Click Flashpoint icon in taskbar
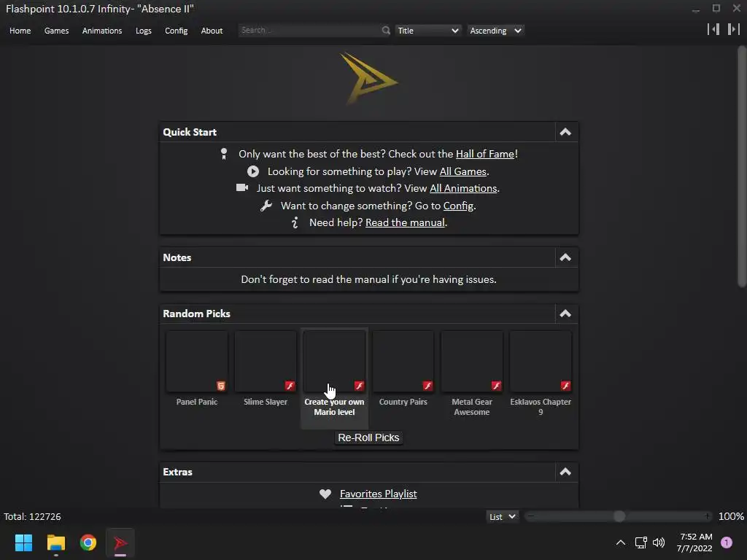747x560 pixels. [x=120, y=542]
